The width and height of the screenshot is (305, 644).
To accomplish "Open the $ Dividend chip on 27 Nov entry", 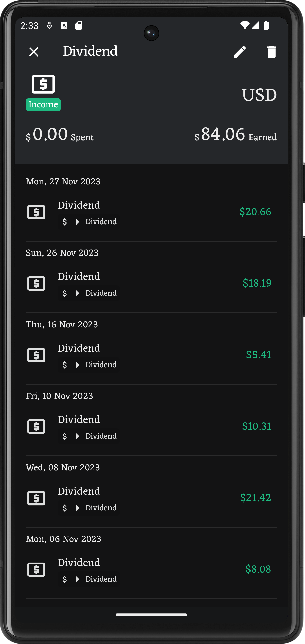I will [x=89, y=222].
